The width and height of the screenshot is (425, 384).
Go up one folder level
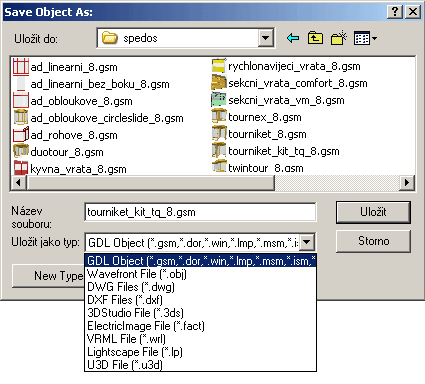(315, 38)
